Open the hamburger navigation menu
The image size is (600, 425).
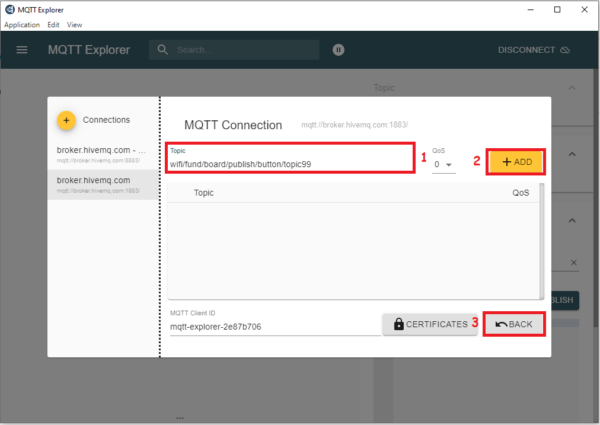pos(22,49)
